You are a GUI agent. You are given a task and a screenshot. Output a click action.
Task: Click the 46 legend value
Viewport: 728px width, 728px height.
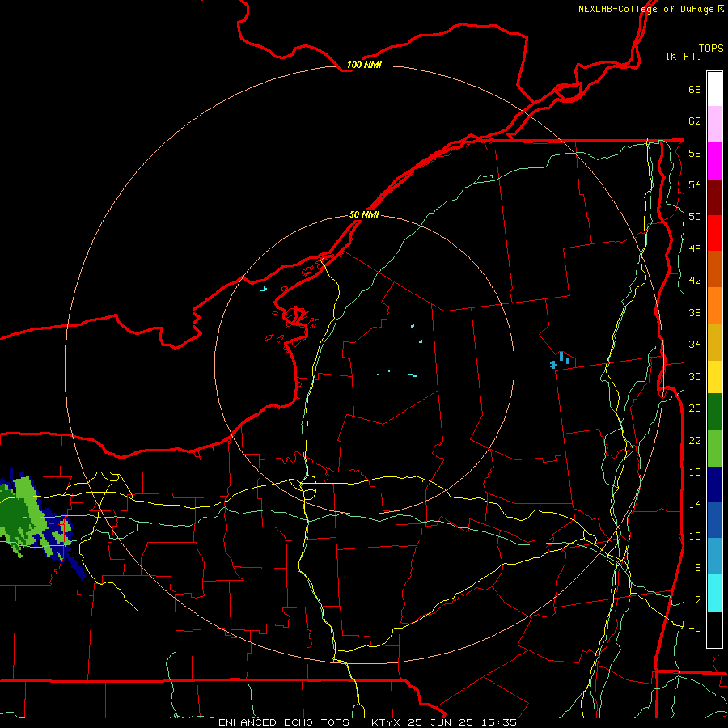click(695, 249)
